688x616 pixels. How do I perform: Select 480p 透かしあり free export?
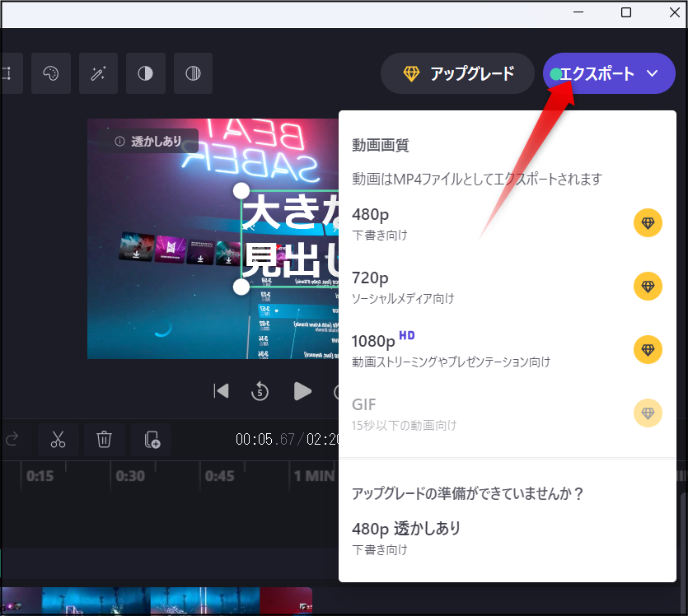point(508,538)
